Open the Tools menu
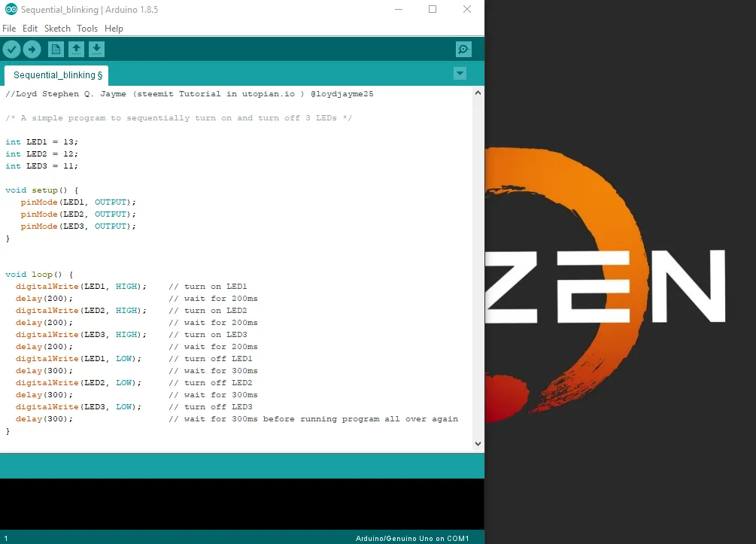Viewport: 756px width, 544px height. tap(87, 29)
